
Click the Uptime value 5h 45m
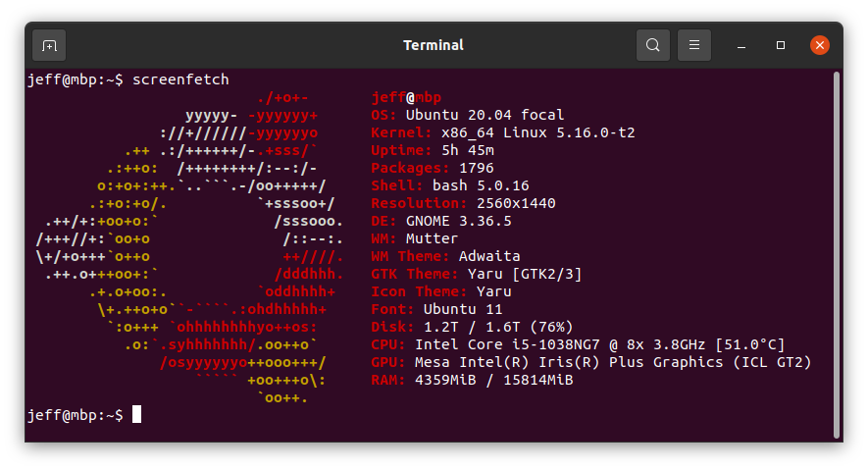[468, 150]
